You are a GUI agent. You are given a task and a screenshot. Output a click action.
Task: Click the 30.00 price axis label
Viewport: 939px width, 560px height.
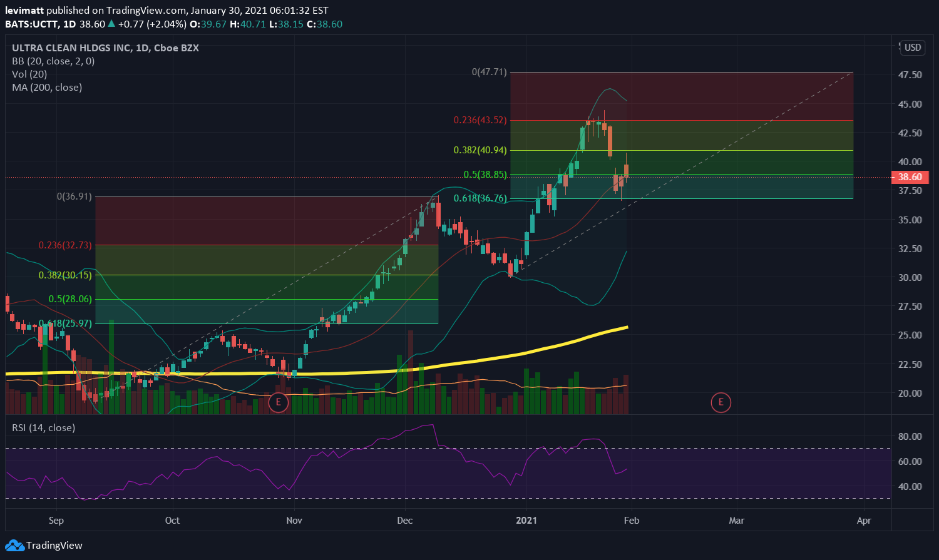[910, 277]
